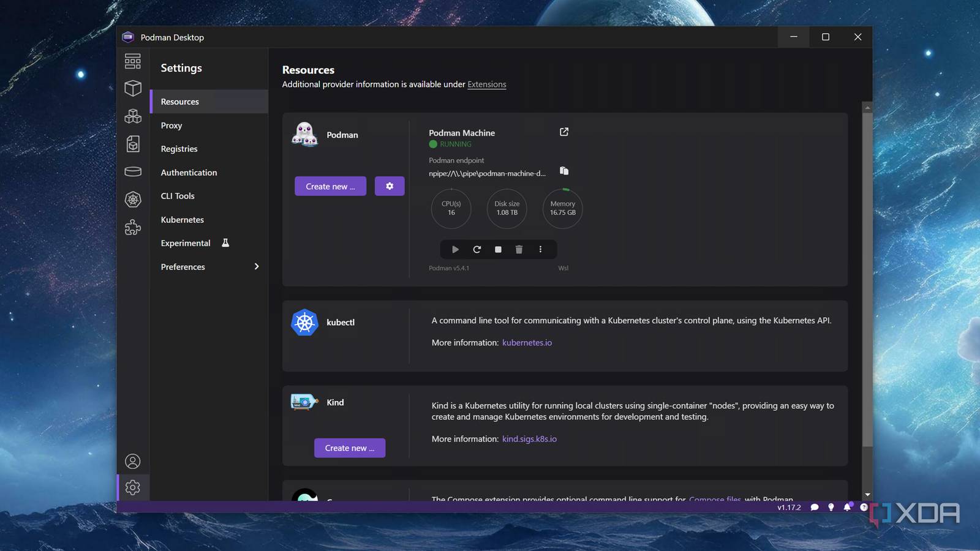Screen dimensions: 980x551
Task: Open the Volumes view in the sidebar
Action: (x=133, y=171)
